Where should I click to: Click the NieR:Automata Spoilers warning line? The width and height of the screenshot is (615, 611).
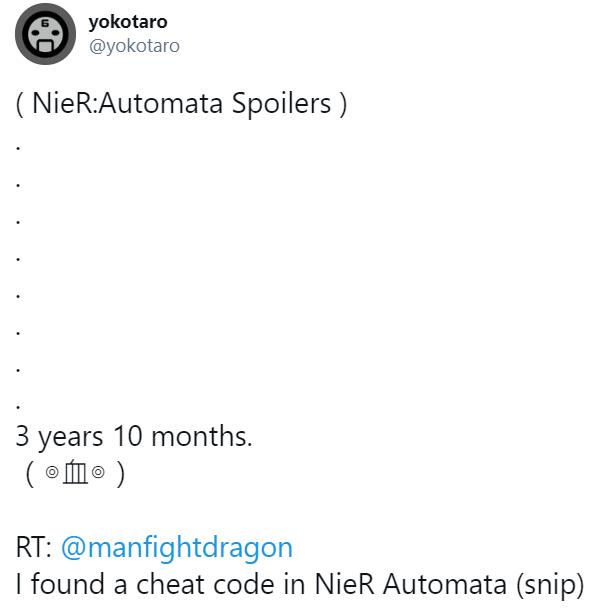(182, 104)
